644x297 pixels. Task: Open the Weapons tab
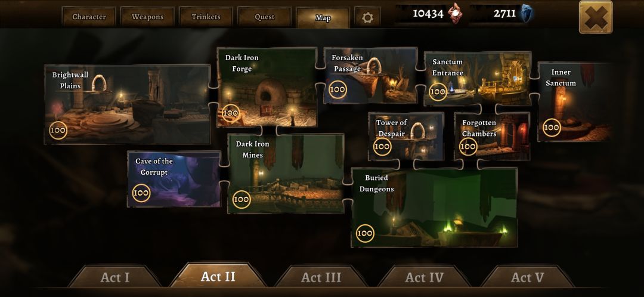(147, 17)
